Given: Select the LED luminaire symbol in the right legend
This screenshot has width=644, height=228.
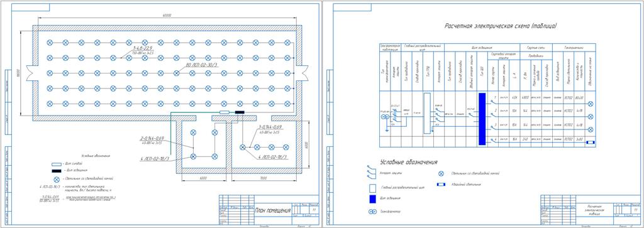Looking at the screenshot, I should click(x=441, y=173).
